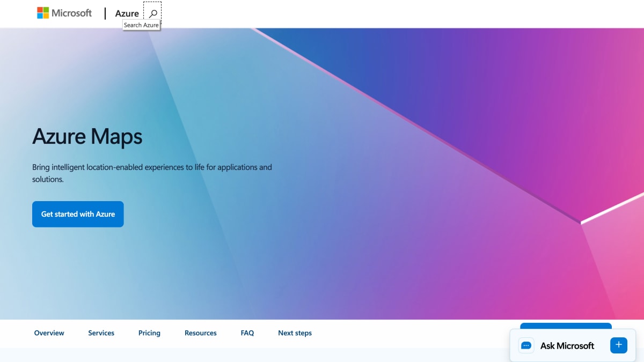
Task: Click the blue button beside Next steps
Action: pos(566,326)
